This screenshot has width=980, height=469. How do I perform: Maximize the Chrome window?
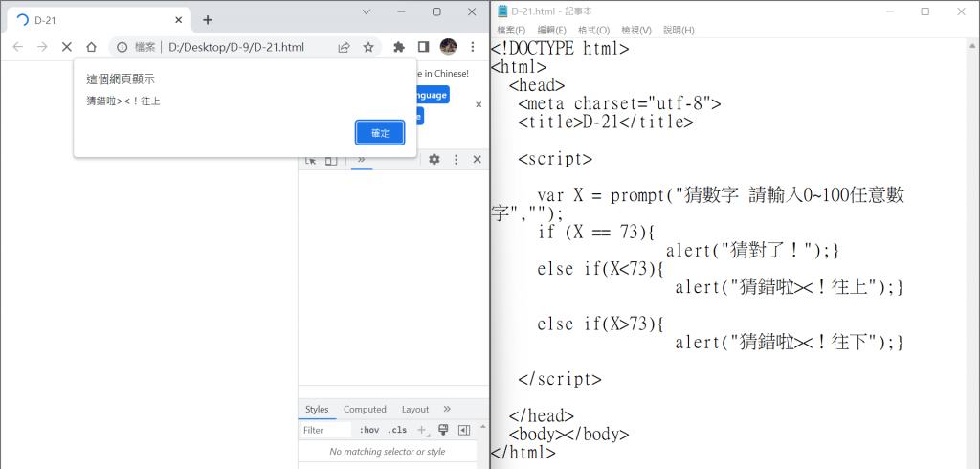coord(436,11)
